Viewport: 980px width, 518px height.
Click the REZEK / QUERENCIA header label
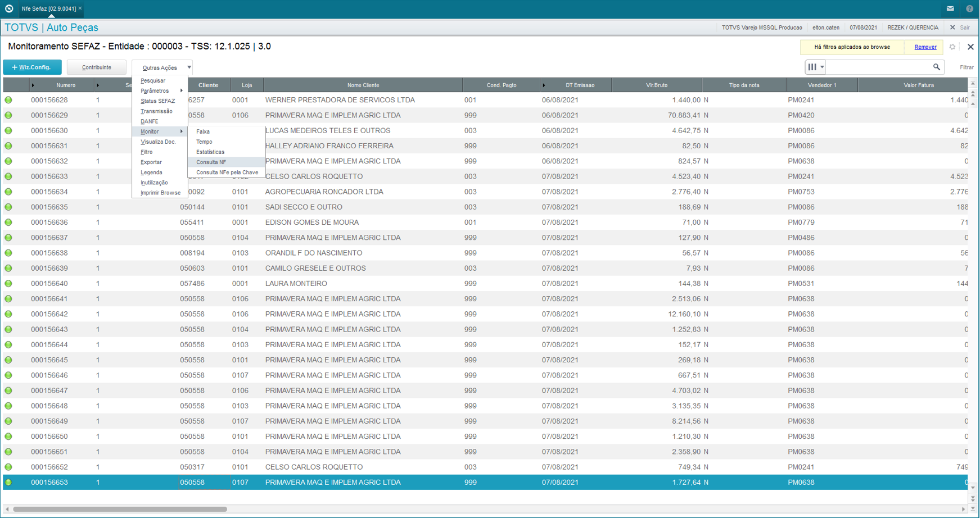tap(913, 28)
